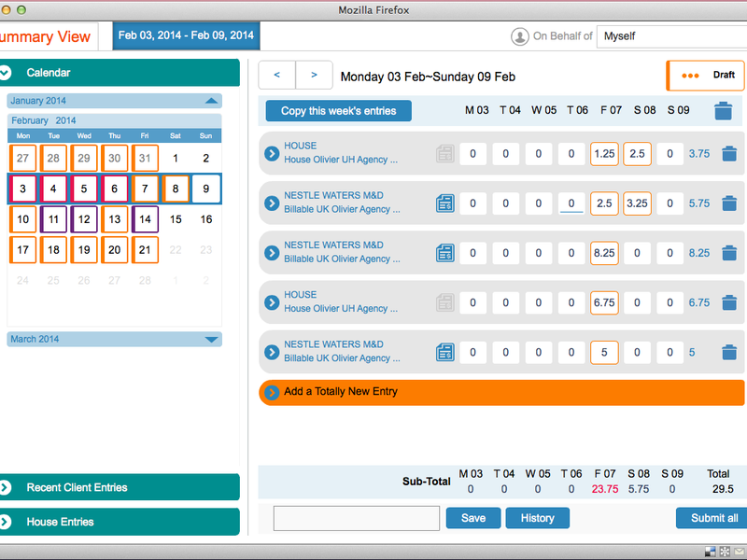Click underlined Thursday field in NESTLE 5.75 row
This screenshot has width=747, height=560.
coord(571,203)
